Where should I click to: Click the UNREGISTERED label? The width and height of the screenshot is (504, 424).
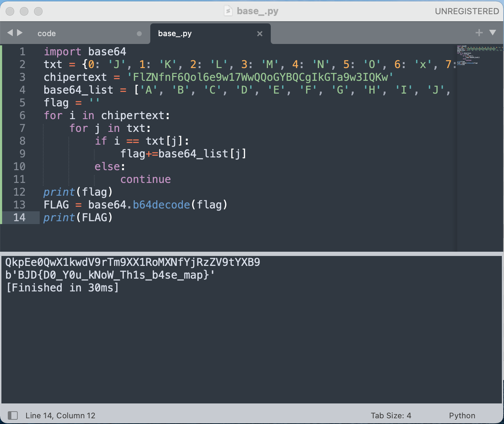(x=467, y=11)
